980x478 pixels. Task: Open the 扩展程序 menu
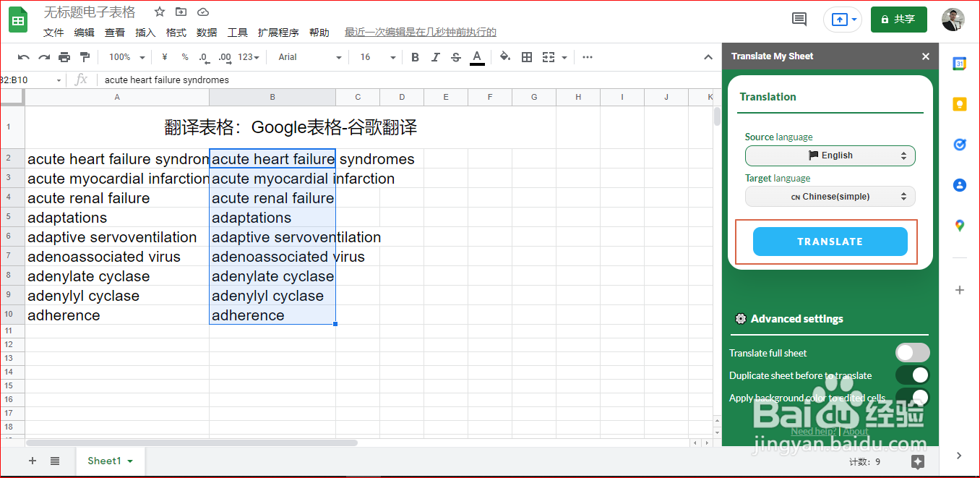click(278, 33)
